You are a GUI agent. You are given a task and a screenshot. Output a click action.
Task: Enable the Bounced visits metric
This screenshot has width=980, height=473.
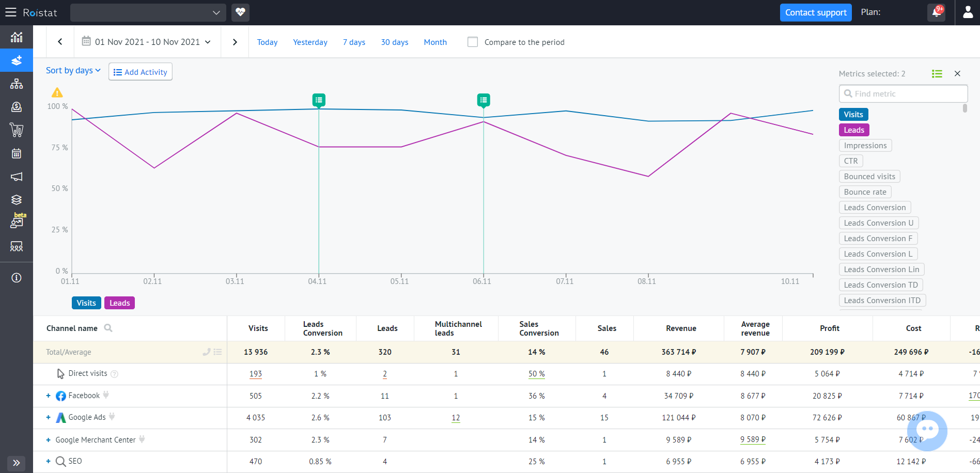point(869,177)
